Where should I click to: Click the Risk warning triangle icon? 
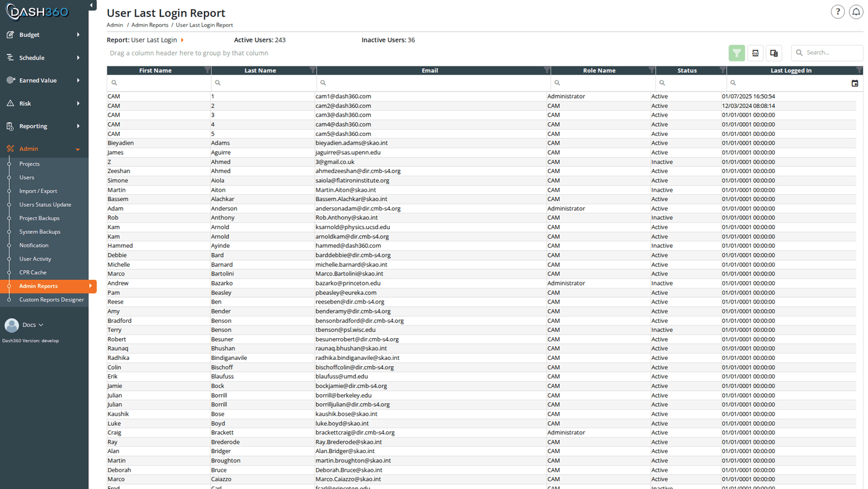(10, 104)
